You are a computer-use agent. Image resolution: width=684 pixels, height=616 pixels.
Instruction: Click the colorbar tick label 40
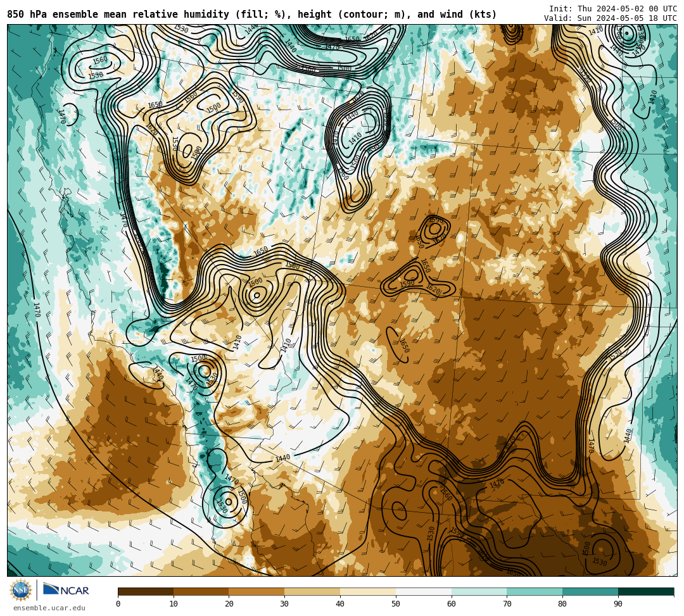[x=340, y=604]
